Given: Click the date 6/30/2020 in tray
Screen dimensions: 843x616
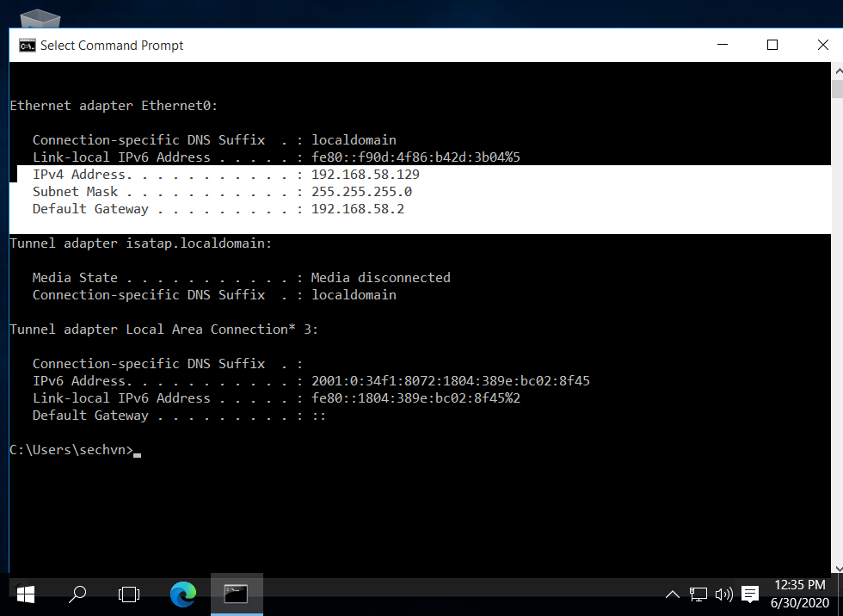Looking at the screenshot, I should tap(799, 603).
